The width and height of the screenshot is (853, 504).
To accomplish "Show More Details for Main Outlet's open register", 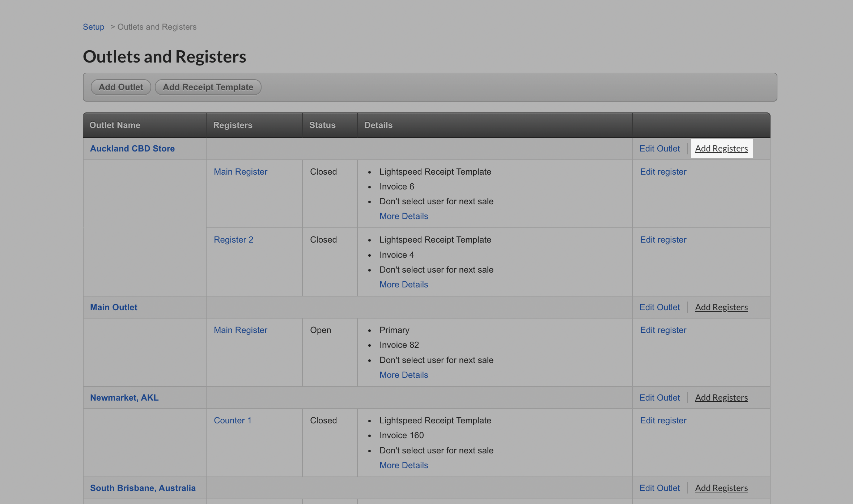I will [x=404, y=375].
